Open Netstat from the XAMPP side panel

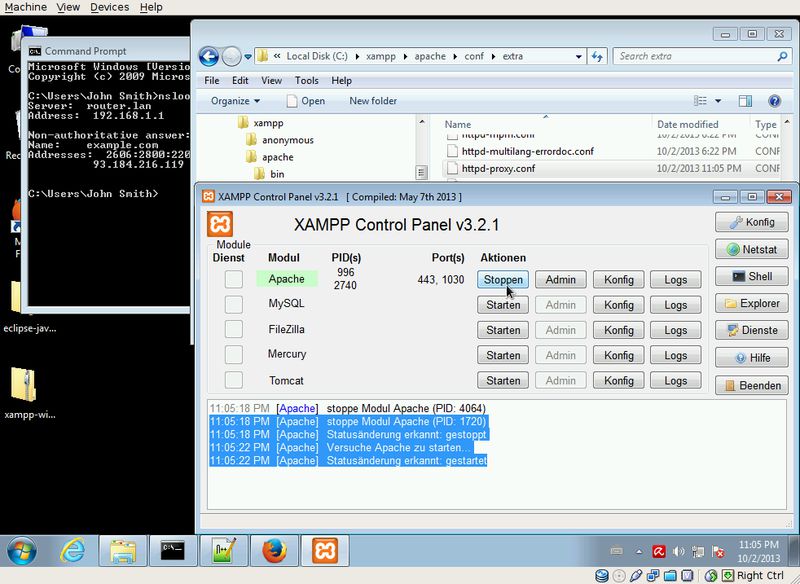click(752, 249)
